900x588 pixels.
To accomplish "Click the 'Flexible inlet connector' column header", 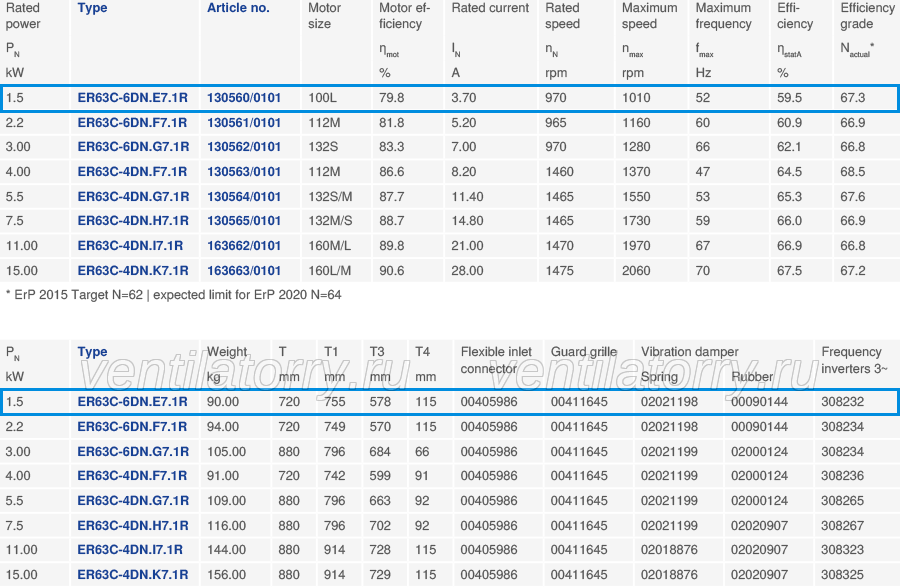I will pyautogui.click(x=496, y=360).
